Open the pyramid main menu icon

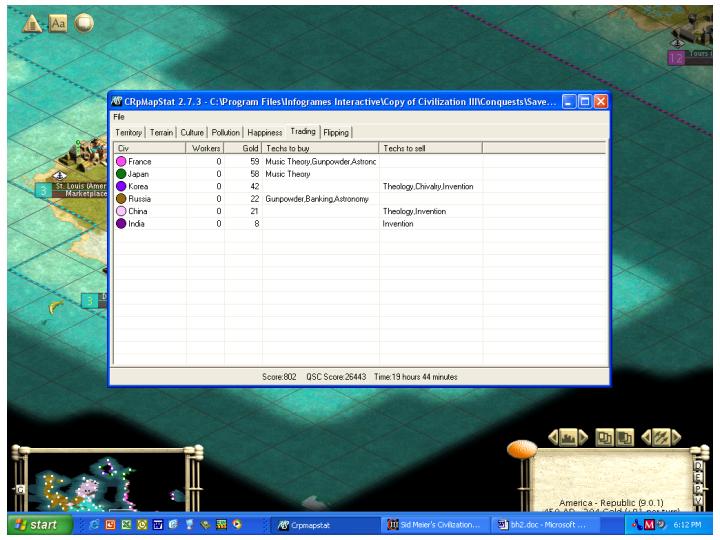pos(32,23)
